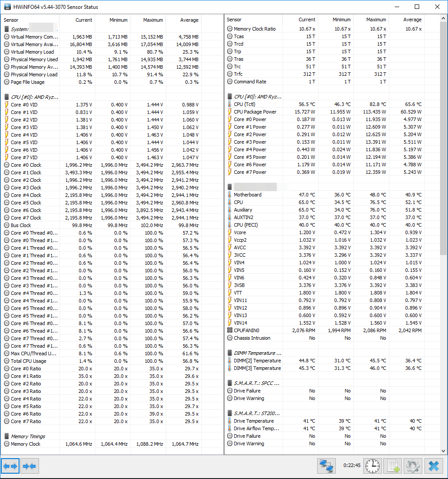Screen dimensions: 448x479
Task: Start logging with the sheet plus icon
Action: [393, 466]
